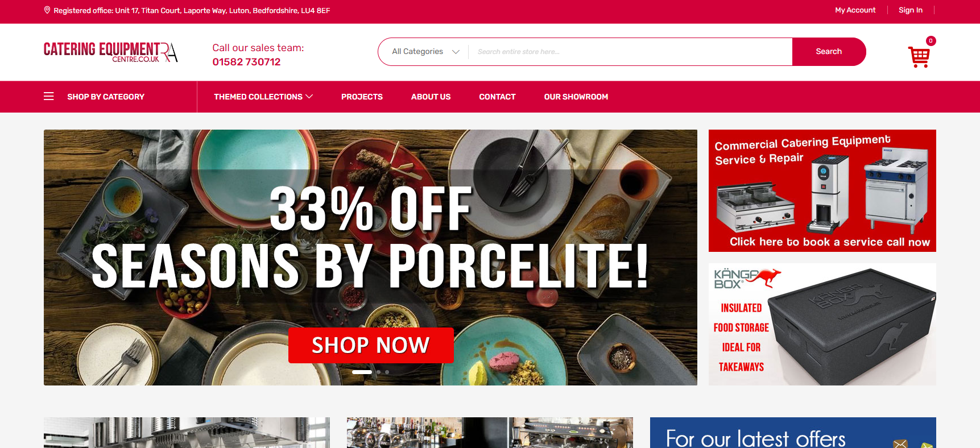Open the Our Showroom page
Image resolution: width=980 pixels, height=448 pixels.
tap(576, 97)
